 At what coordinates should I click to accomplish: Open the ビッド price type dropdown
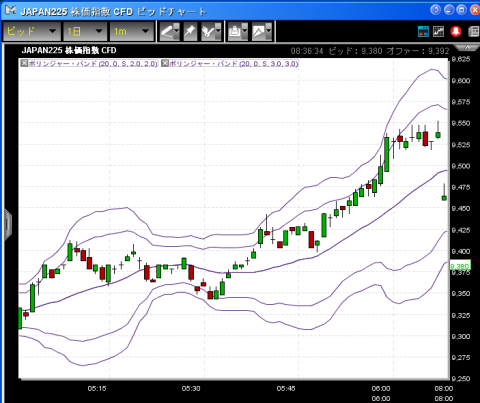click(32, 32)
